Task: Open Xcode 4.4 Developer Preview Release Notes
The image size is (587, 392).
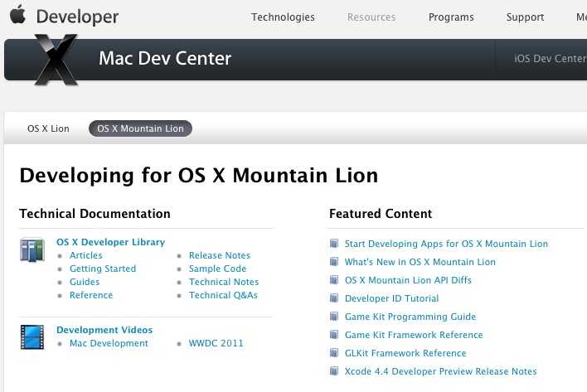Action: pyautogui.click(x=440, y=371)
